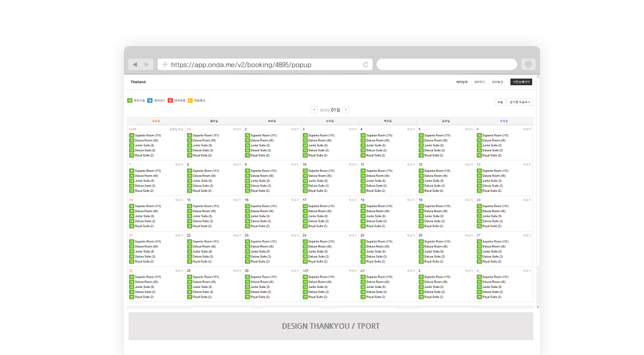Select Royal Suite on day 21
Image resolution: width=644 pixels, height=355 pixels.
144,261
